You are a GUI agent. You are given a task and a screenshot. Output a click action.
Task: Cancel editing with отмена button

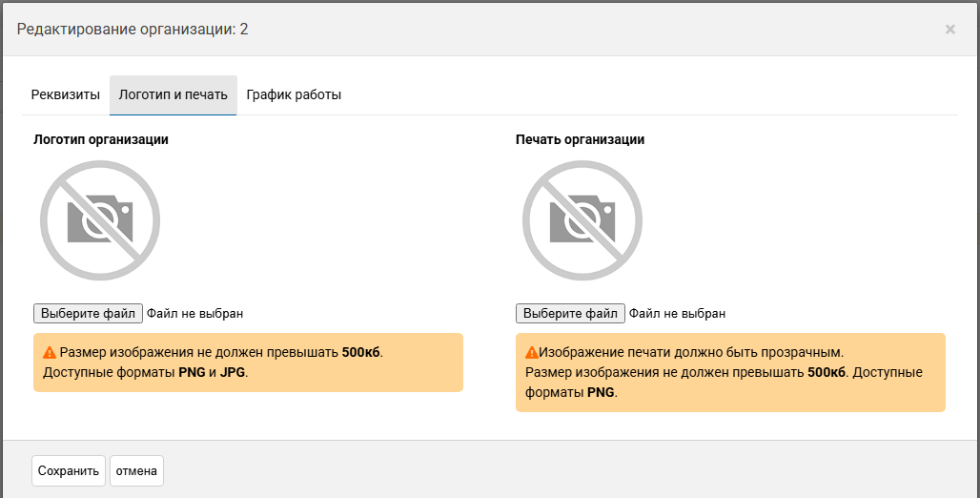coord(136,471)
